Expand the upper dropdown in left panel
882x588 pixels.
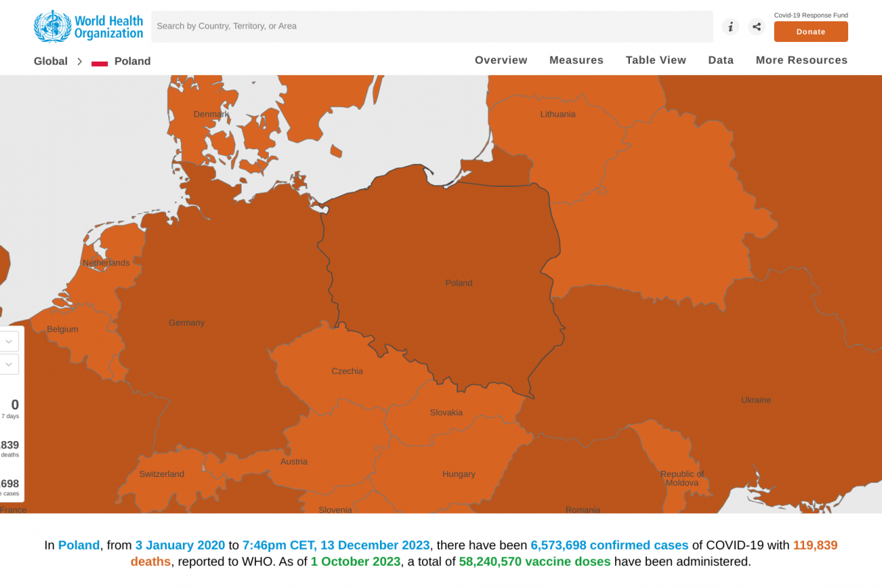pyautogui.click(x=9, y=342)
